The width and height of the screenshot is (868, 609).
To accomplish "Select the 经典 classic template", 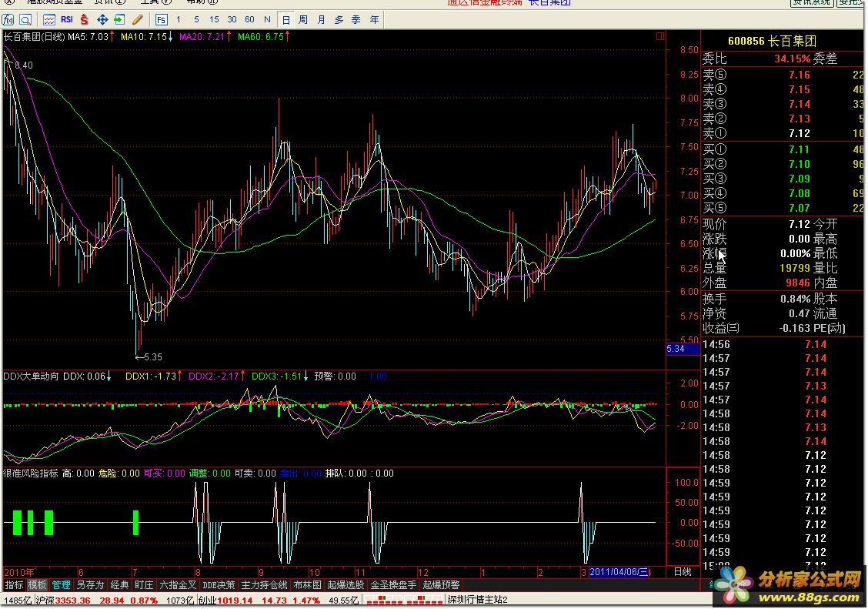I will pos(119,584).
